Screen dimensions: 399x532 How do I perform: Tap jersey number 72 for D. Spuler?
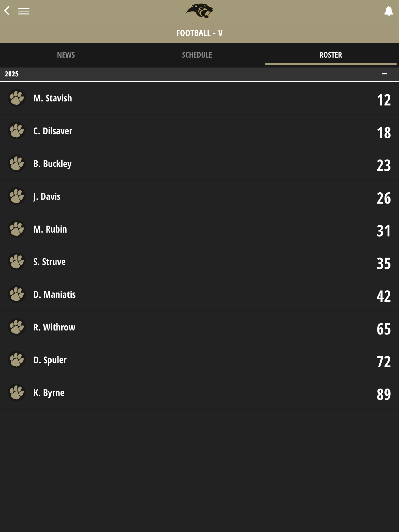[384, 361]
